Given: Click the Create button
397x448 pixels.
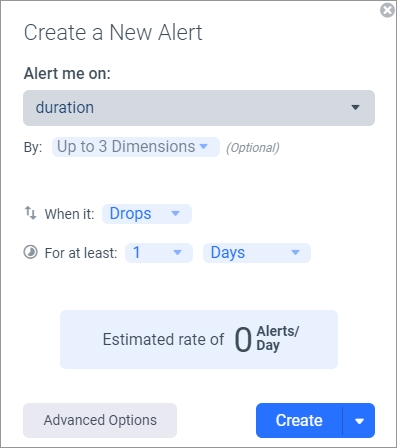Looking at the screenshot, I should (299, 420).
